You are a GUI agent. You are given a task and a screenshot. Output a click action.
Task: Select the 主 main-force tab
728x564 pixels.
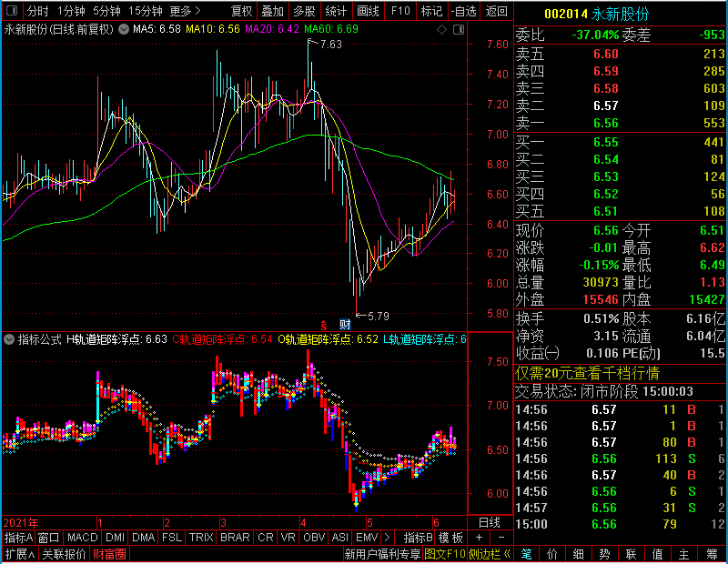684,554
